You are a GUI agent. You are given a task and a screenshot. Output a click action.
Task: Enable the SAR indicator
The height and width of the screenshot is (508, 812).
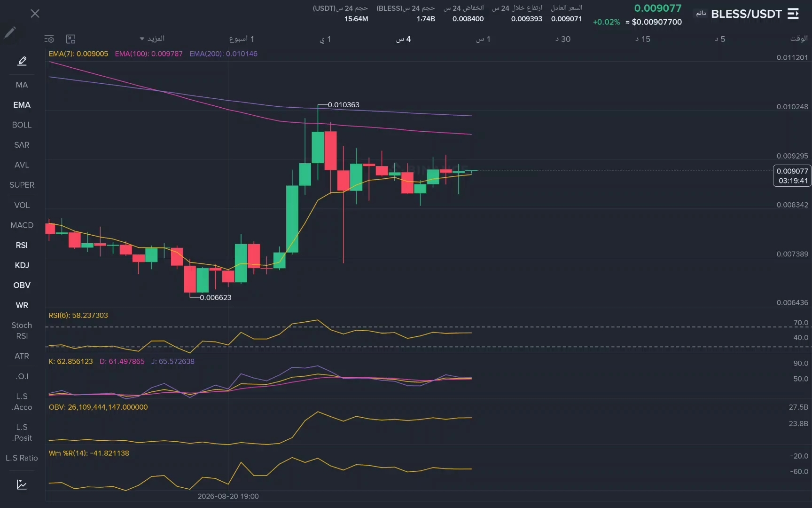[22, 145]
